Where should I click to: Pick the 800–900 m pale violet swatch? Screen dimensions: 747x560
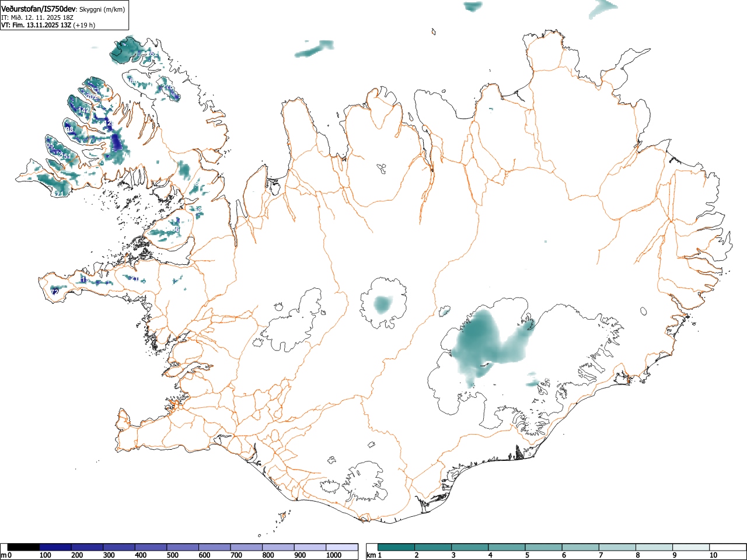(x=278, y=547)
